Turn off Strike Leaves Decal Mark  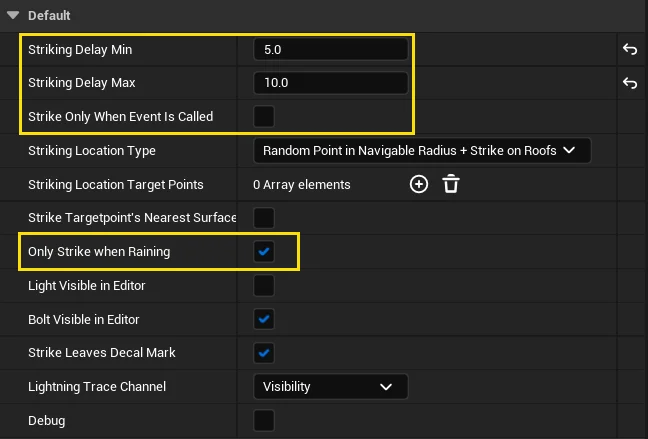coord(264,353)
